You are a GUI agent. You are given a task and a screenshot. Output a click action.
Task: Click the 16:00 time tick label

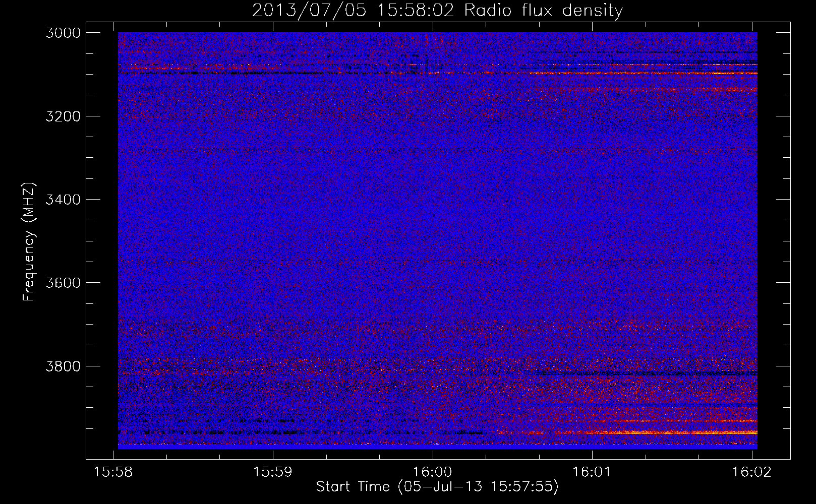[432, 472]
